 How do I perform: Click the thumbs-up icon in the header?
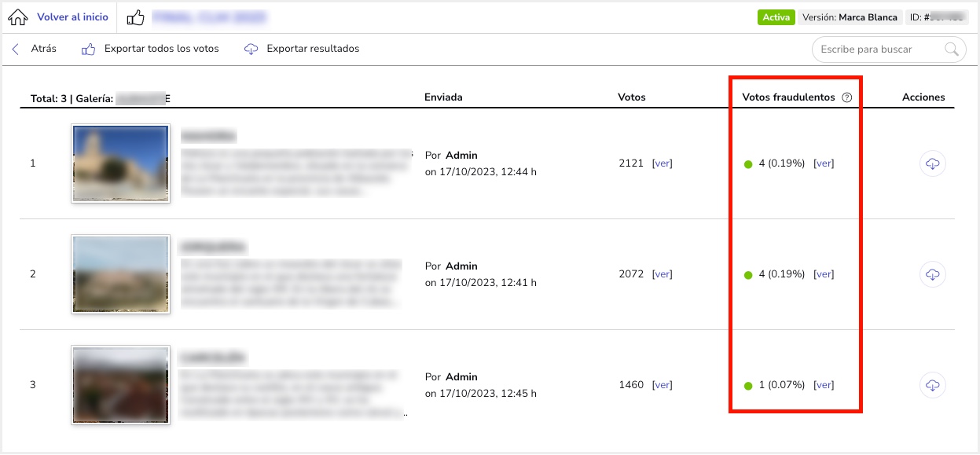click(135, 17)
